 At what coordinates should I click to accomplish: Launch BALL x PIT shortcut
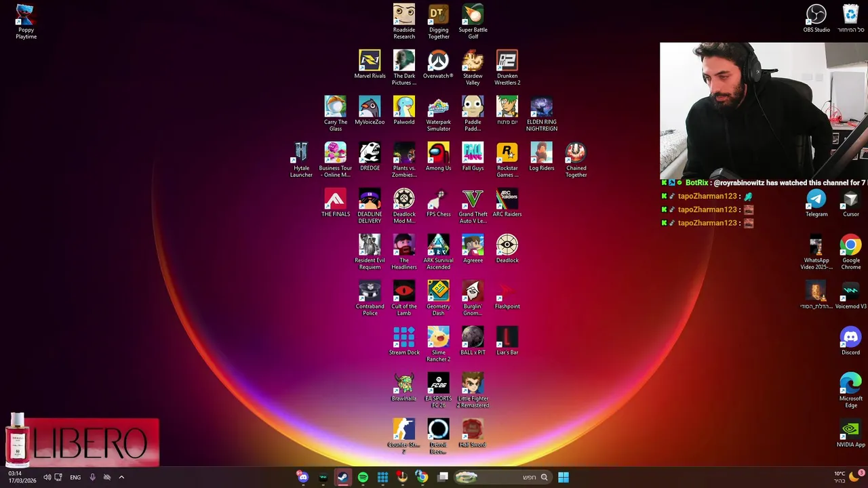click(473, 341)
